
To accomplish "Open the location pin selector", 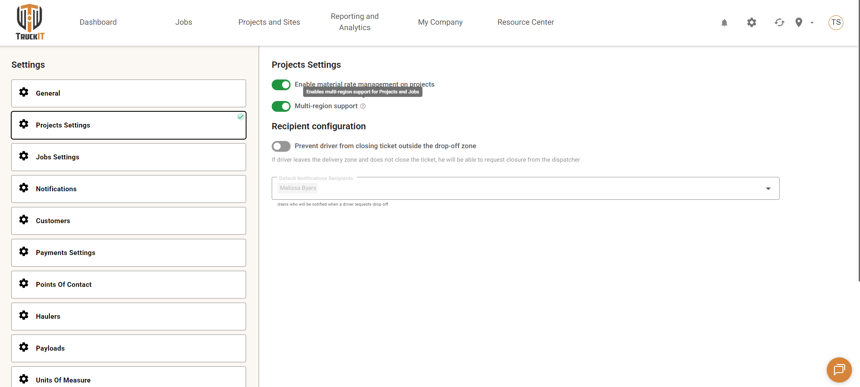I will point(799,22).
